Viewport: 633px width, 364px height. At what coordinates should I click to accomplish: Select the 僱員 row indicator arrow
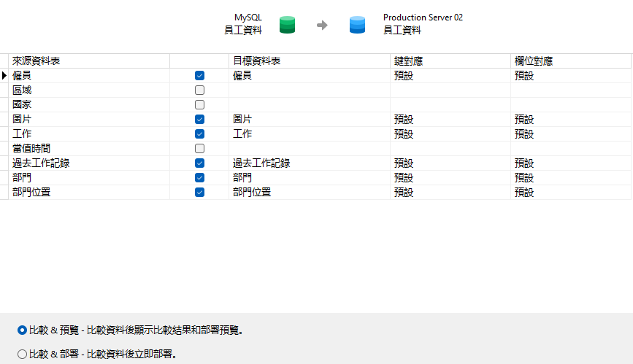click(4, 75)
